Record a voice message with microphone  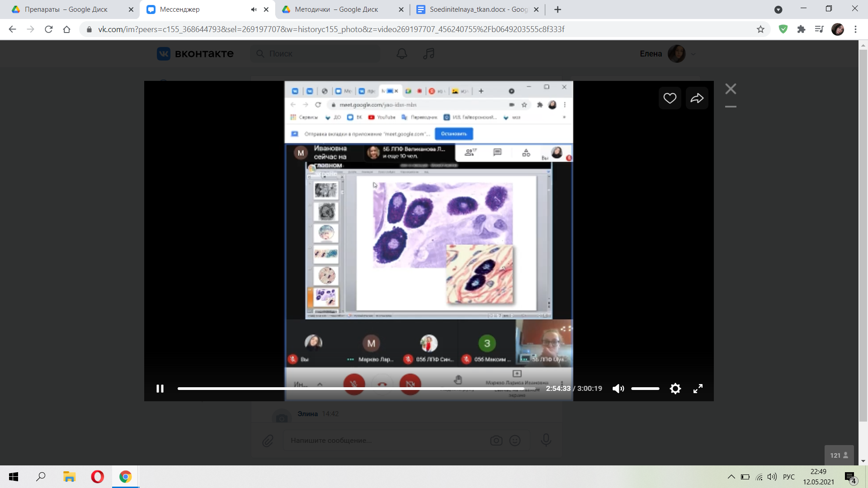(x=546, y=440)
